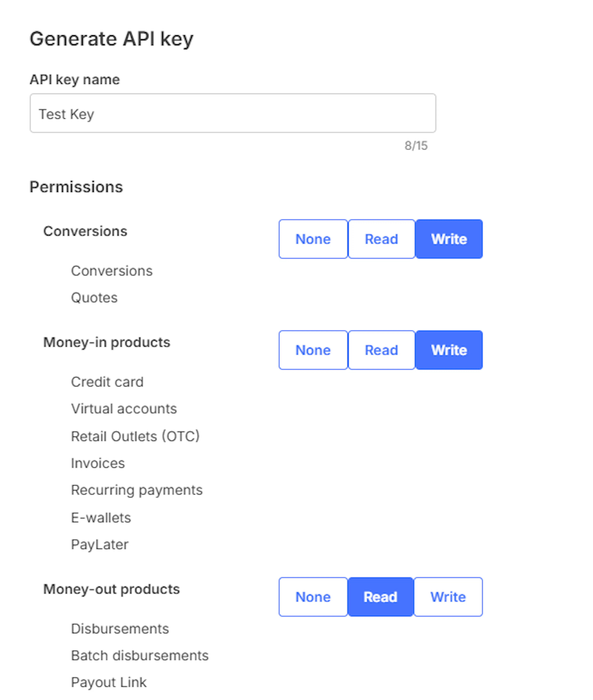
Task: Select the Recurring payments entry
Action: tap(137, 490)
